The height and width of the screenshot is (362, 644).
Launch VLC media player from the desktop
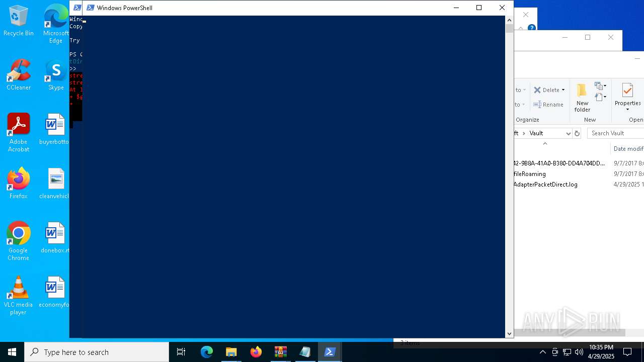pos(19,296)
